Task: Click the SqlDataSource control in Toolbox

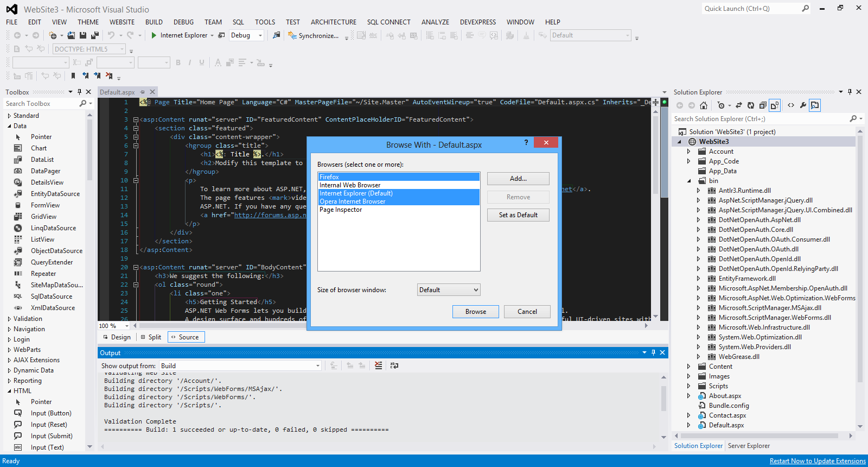Action: [52, 296]
